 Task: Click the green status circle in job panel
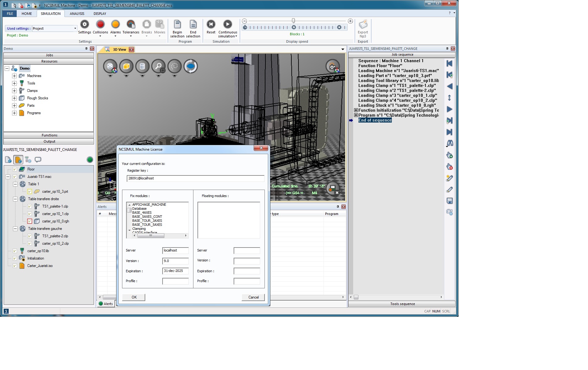coord(90,160)
